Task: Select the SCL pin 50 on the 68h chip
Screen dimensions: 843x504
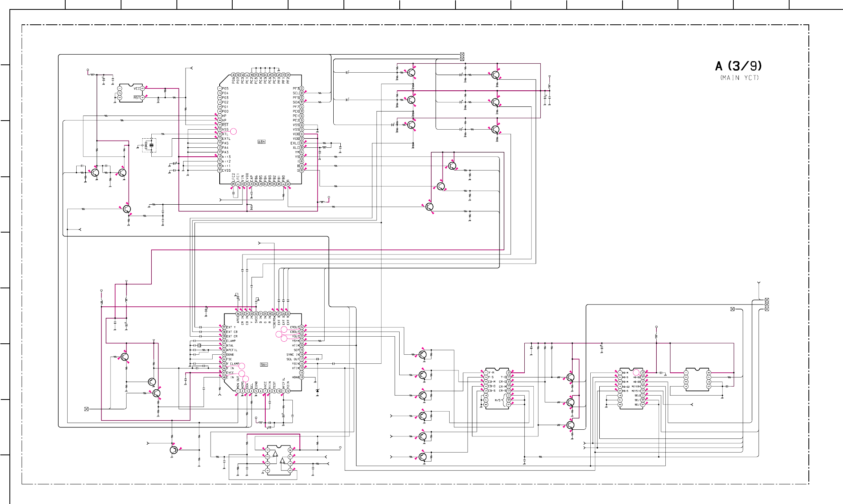Action: pos(301,93)
